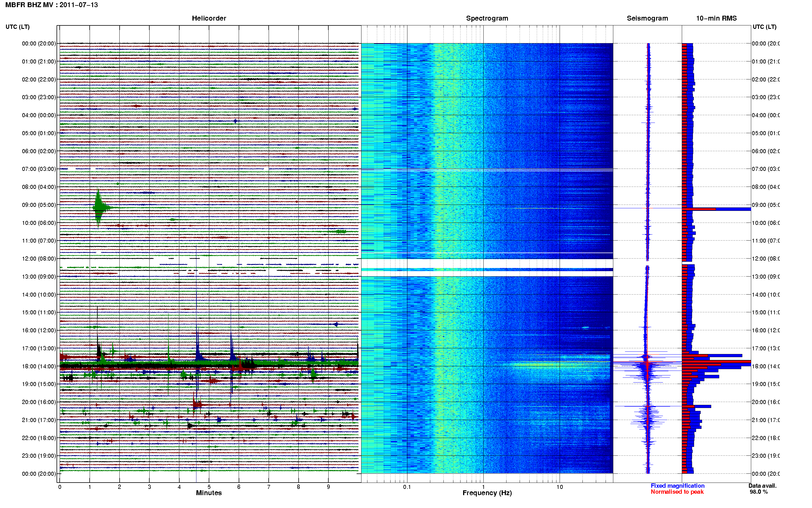The height and width of the screenshot is (508, 812).
Task: Click the left '23:00 (19:00)' time label
Action: [x=39, y=456]
